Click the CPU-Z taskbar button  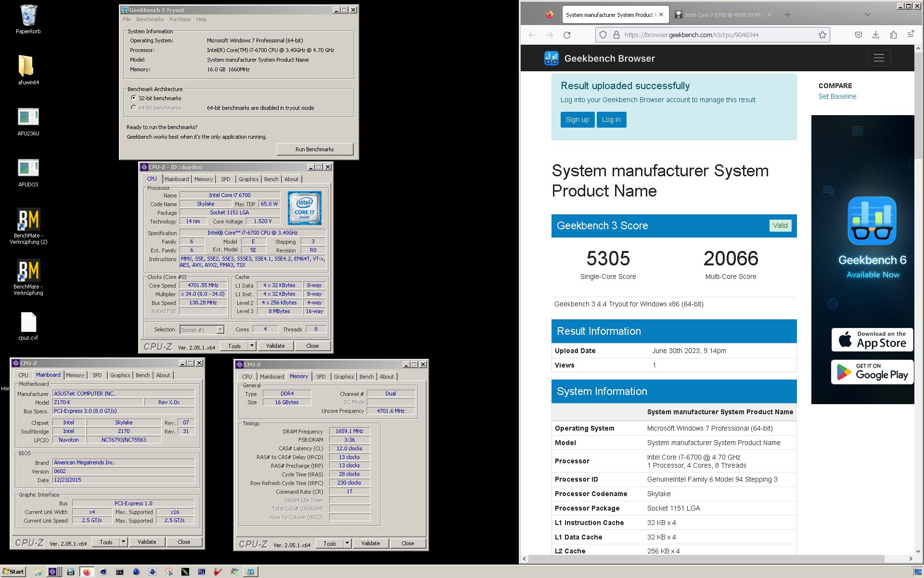53,572
